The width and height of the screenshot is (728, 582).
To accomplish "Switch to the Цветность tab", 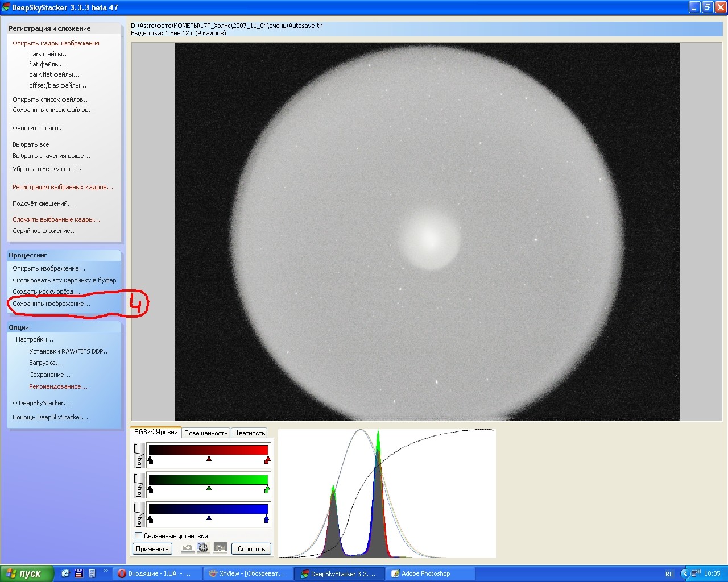I will coord(250,433).
